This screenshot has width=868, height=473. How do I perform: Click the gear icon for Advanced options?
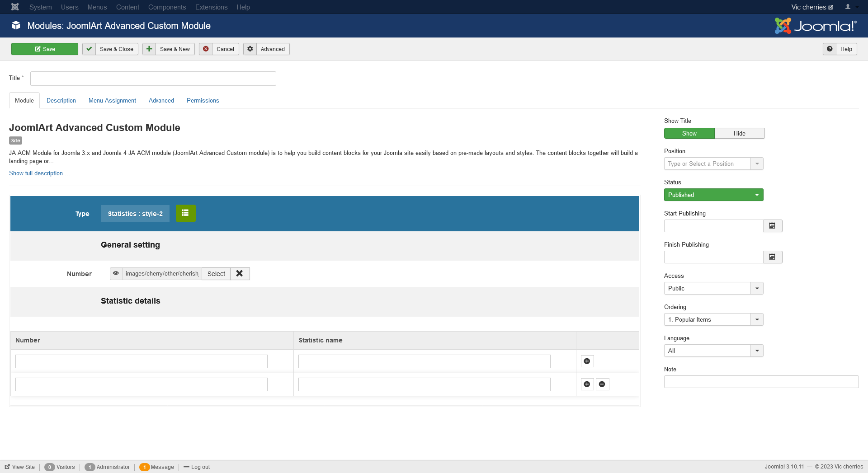click(x=250, y=49)
